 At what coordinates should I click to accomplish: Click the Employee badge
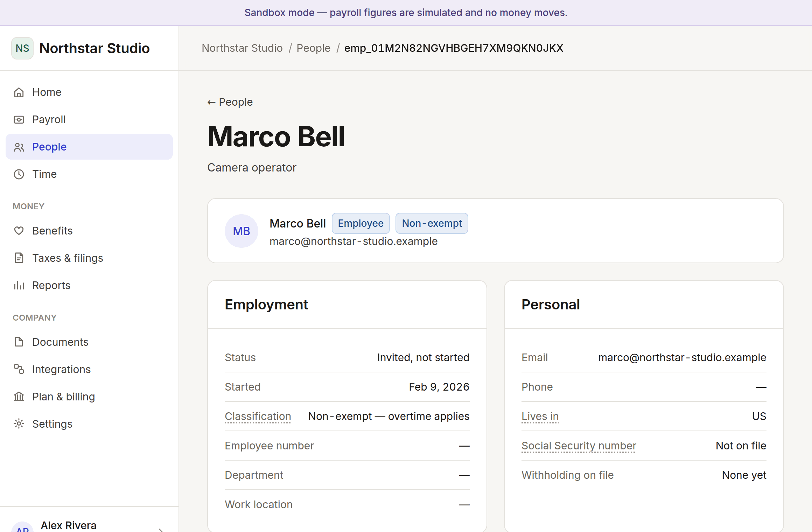[361, 223]
